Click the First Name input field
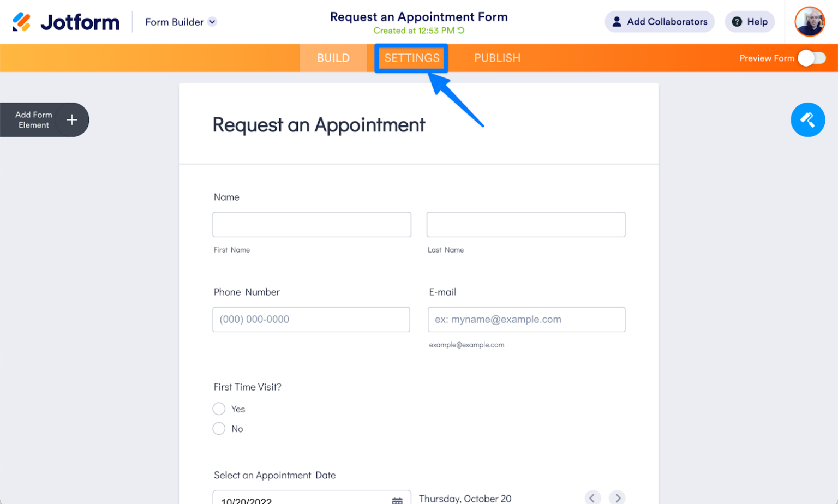The image size is (838, 504). coord(312,224)
